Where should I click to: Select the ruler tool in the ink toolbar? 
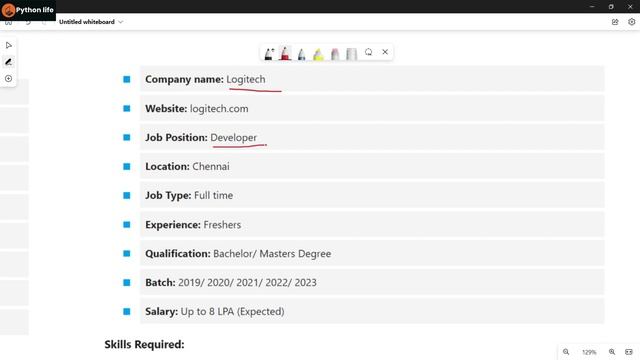[x=351, y=54]
